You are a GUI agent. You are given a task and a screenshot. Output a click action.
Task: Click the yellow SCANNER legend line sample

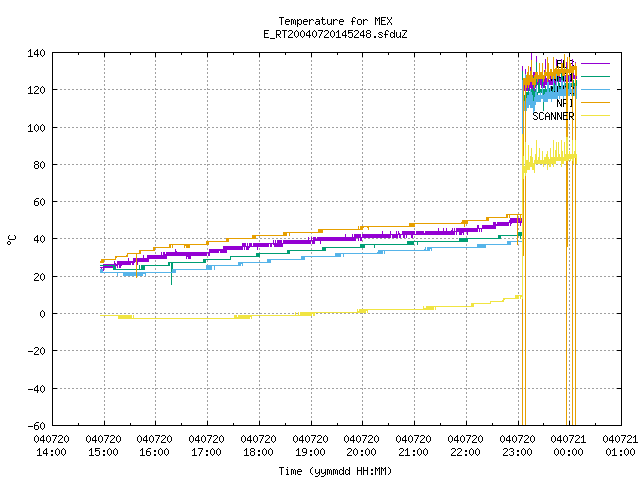[595, 116]
